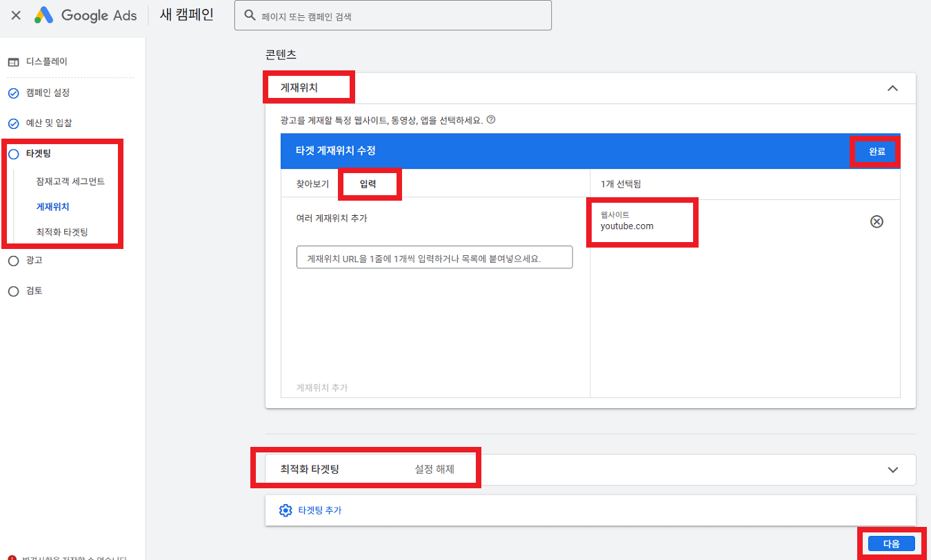931x560 pixels.
Task: Click 설정 해제 status text
Action: [434, 469]
